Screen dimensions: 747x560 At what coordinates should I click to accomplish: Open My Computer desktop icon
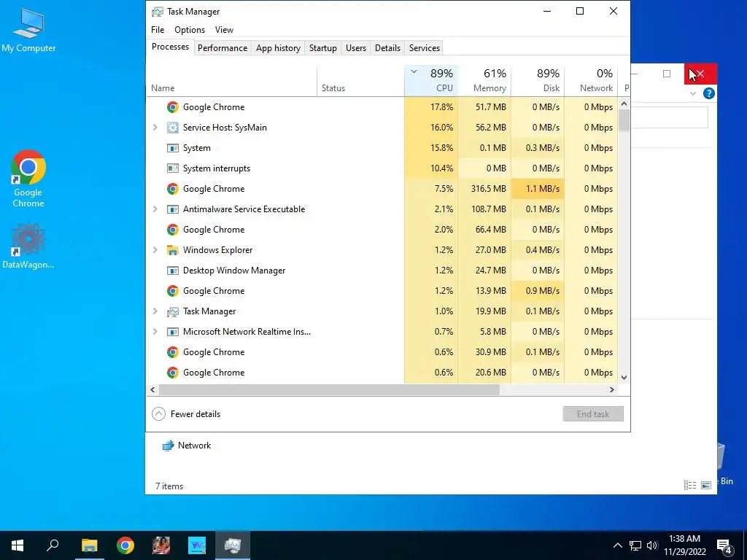pos(28,29)
